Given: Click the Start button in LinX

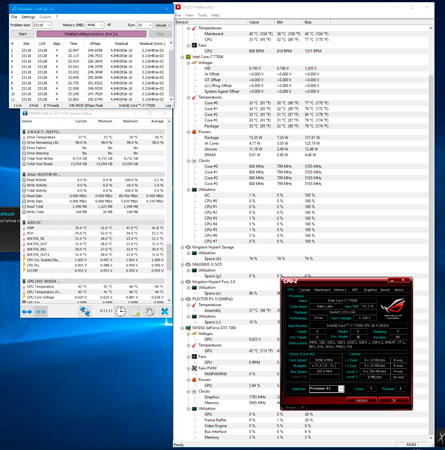Looking at the screenshot, I should tap(23, 34).
